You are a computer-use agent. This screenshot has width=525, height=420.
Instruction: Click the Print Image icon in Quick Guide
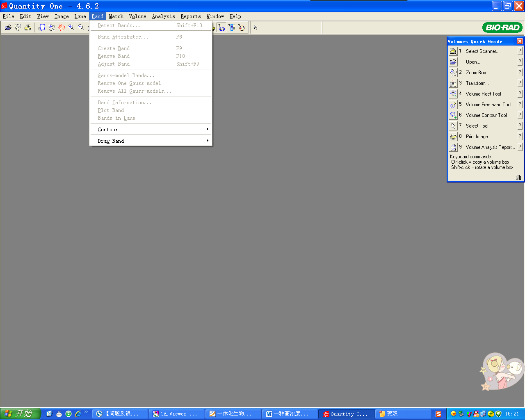(x=453, y=137)
